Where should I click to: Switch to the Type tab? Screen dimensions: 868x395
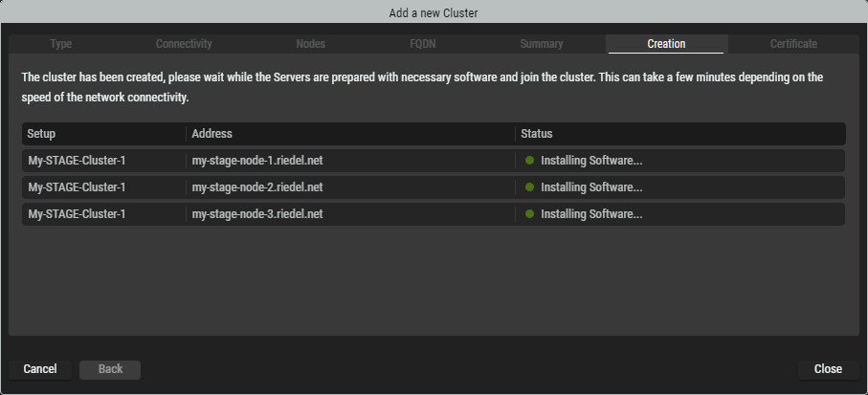pyautogui.click(x=60, y=44)
